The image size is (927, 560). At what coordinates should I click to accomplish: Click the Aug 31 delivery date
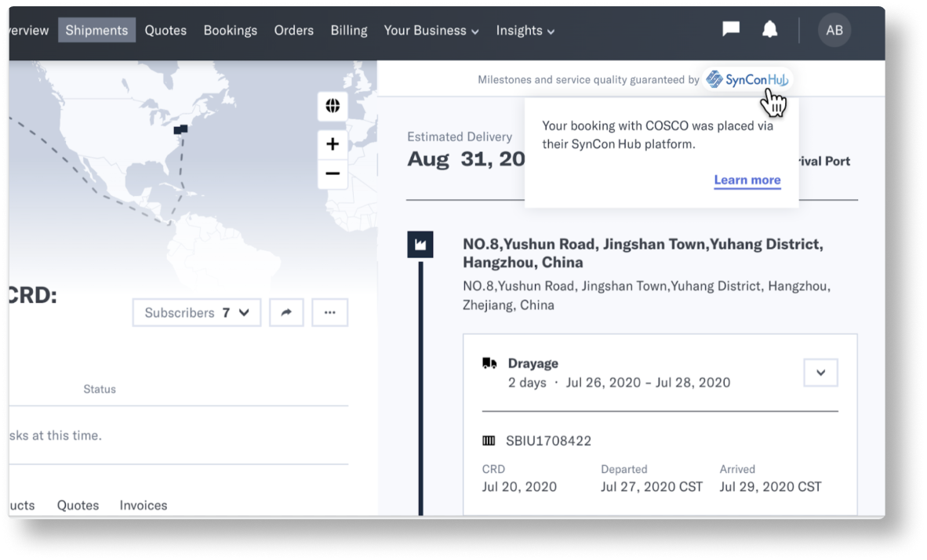[466, 158]
